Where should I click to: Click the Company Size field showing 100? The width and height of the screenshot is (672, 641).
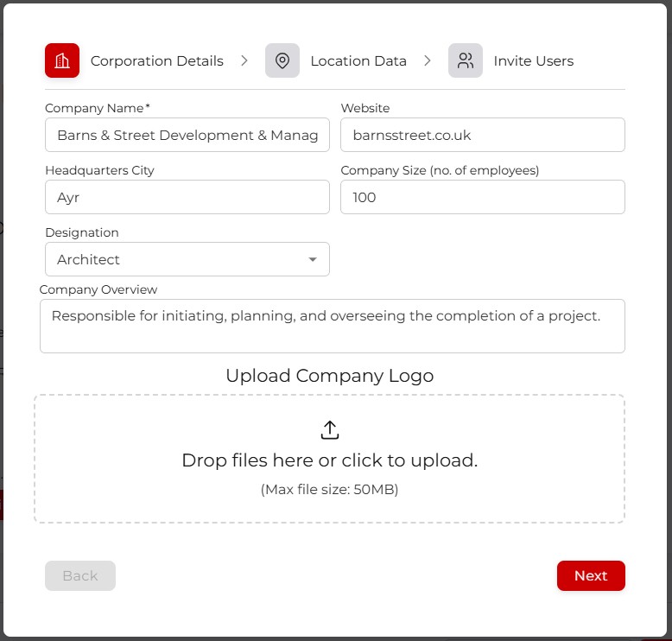[483, 197]
